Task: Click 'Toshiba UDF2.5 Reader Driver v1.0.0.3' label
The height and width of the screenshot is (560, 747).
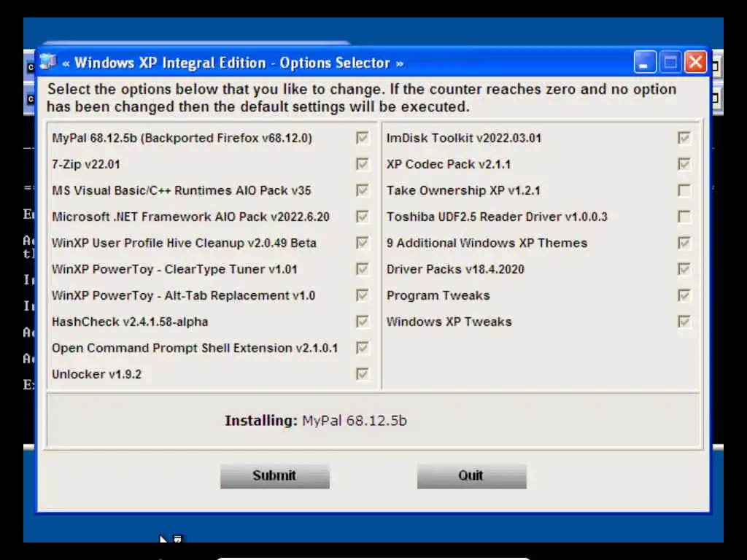Action: pos(497,217)
